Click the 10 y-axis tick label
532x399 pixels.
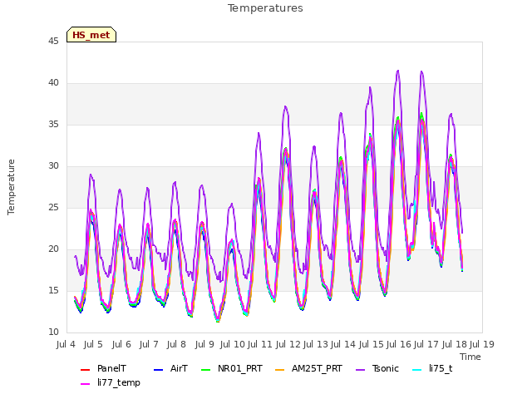pos(53,332)
